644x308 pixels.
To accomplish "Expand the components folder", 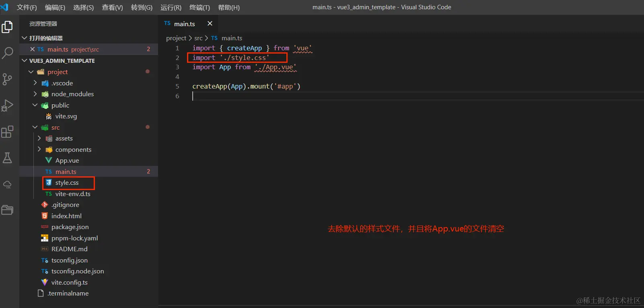I will [39, 149].
